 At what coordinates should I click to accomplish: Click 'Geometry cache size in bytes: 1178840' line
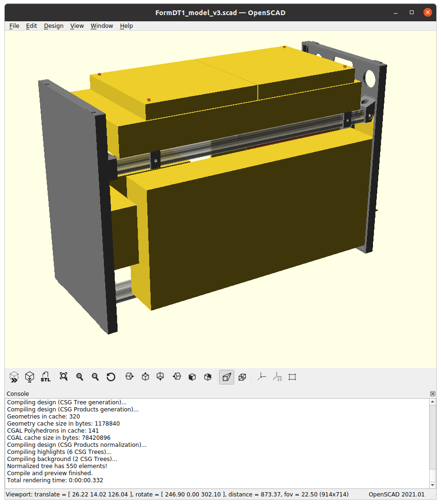click(x=63, y=424)
